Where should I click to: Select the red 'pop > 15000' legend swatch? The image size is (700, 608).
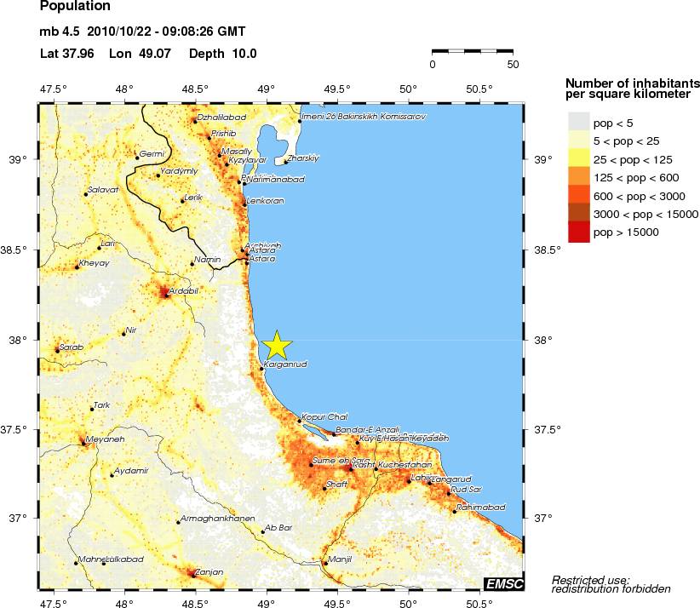pos(577,232)
